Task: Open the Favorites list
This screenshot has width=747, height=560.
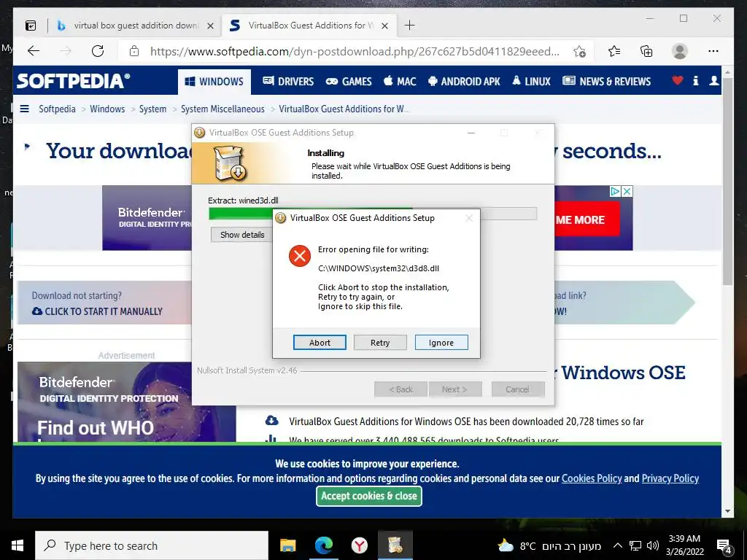Action: (614, 51)
